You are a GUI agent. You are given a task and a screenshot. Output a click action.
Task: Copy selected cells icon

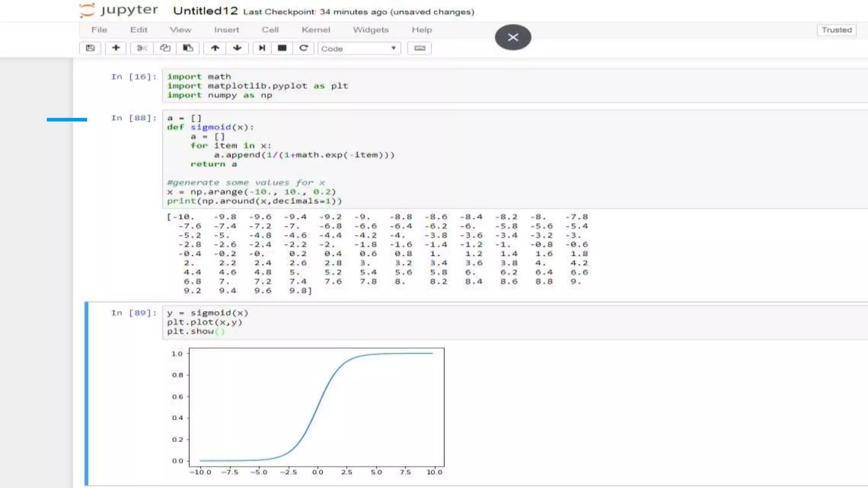click(165, 48)
